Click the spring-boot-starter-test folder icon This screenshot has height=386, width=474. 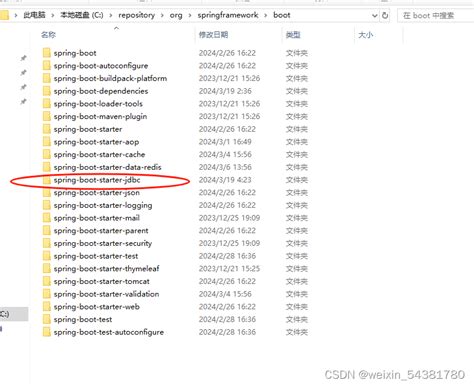[x=47, y=256]
